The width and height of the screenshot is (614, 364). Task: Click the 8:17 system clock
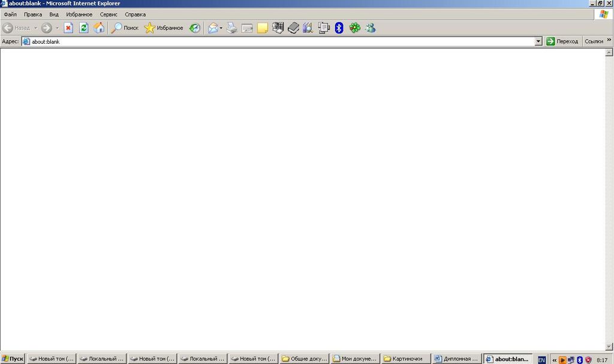(602, 360)
